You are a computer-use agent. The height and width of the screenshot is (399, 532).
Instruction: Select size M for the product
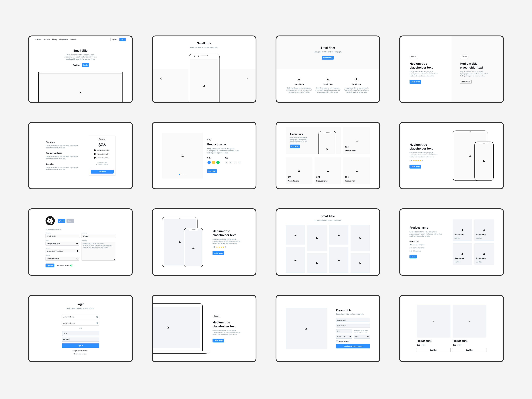[231, 162]
